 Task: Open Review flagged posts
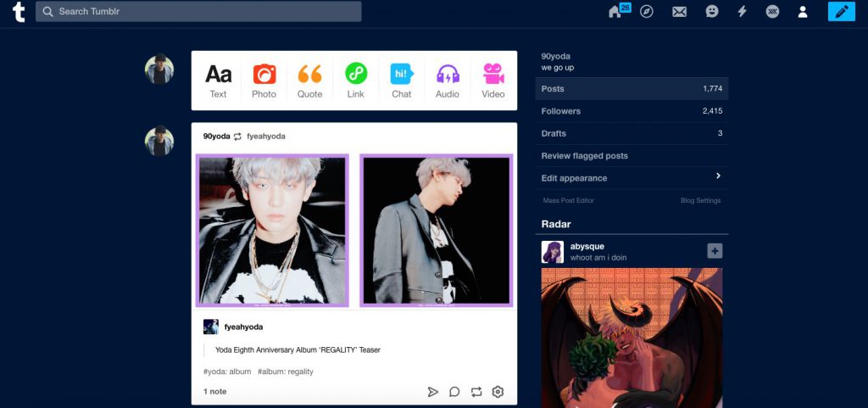click(632, 155)
